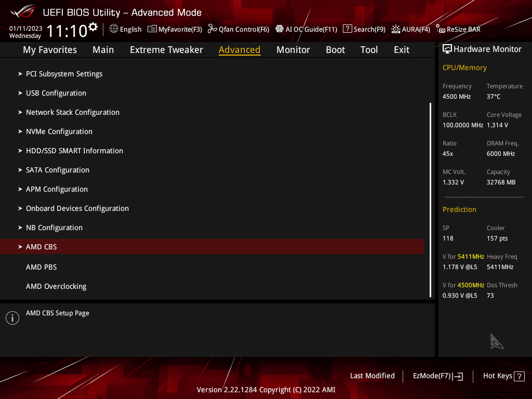Open ReSize BAR label
This screenshot has width=532, height=399.
[x=463, y=30]
